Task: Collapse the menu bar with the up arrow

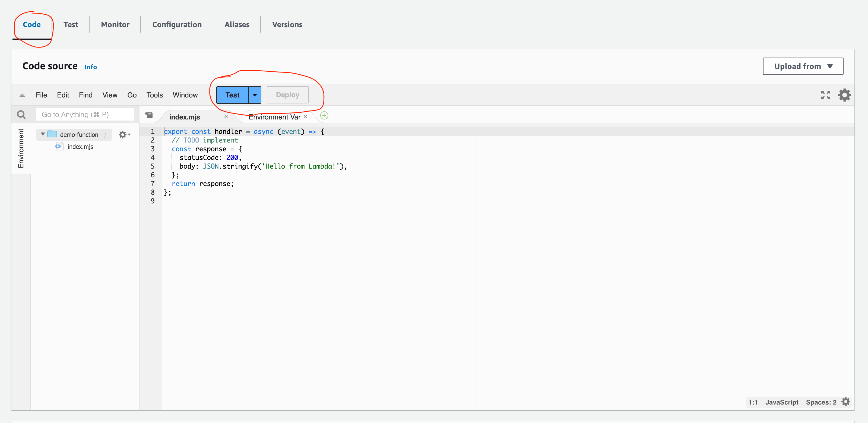Action: point(22,95)
